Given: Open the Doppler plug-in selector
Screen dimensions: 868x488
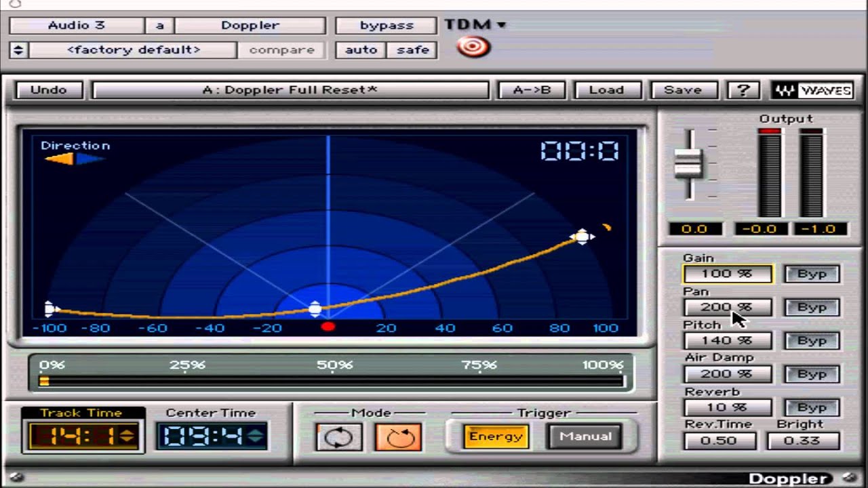Looking at the screenshot, I should pos(250,26).
